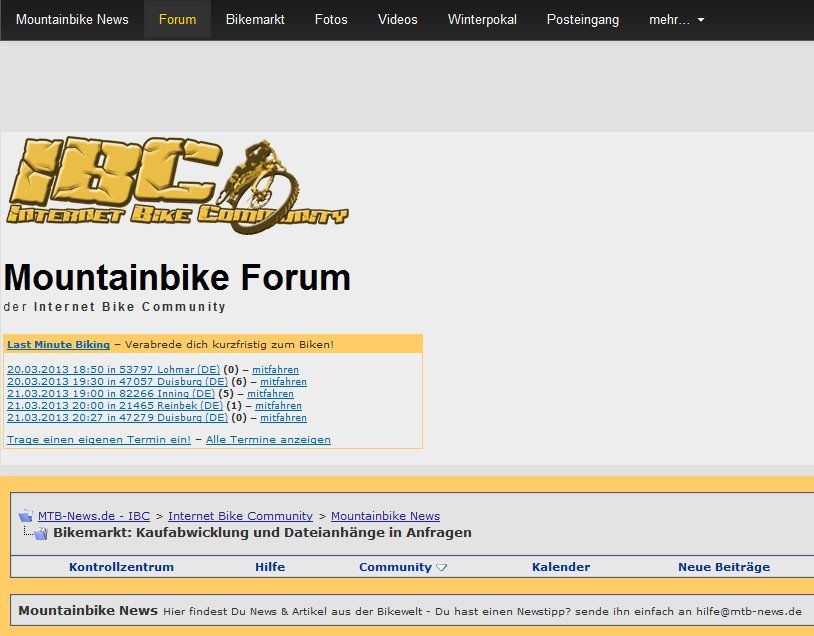Click the Bikemarkt: Kaufabwicklung thread title
Screen dimensions: 814x636
[x=263, y=533]
